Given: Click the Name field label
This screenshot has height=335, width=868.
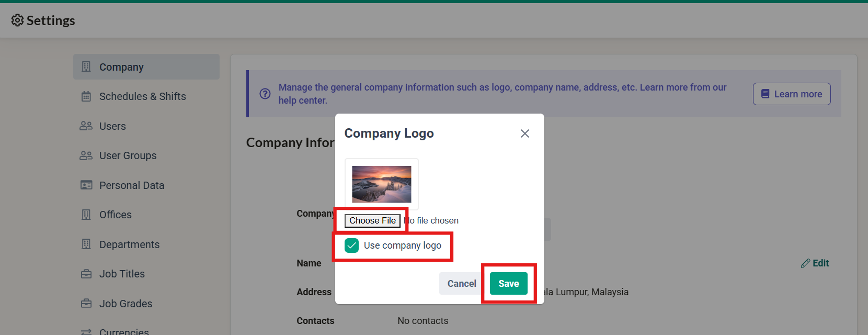Looking at the screenshot, I should pos(309,263).
